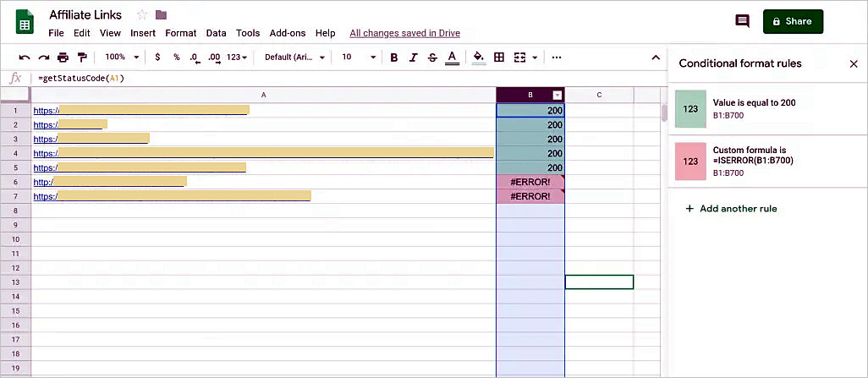Star the Affiliate Links document
Image resolution: width=868 pixels, height=378 pixels.
pos(141,15)
